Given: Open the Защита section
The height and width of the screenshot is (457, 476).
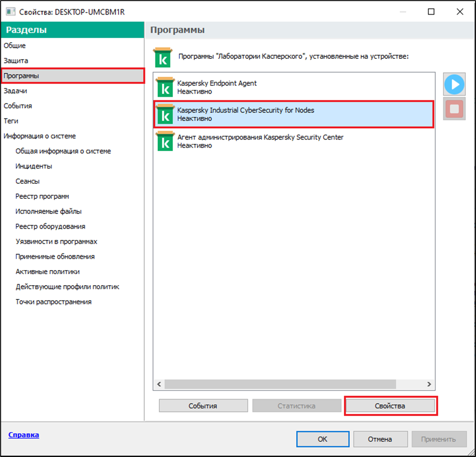Looking at the screenshot, I should coord(16,61).
